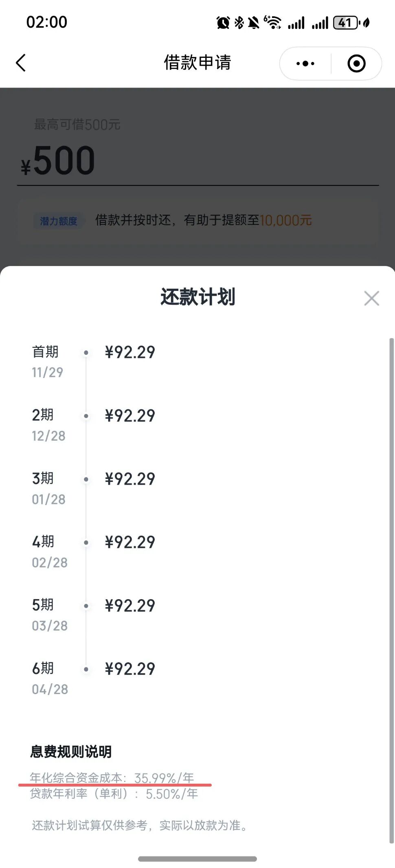
Task: Tap the alarm clock status icon
Action: (223, 23)
